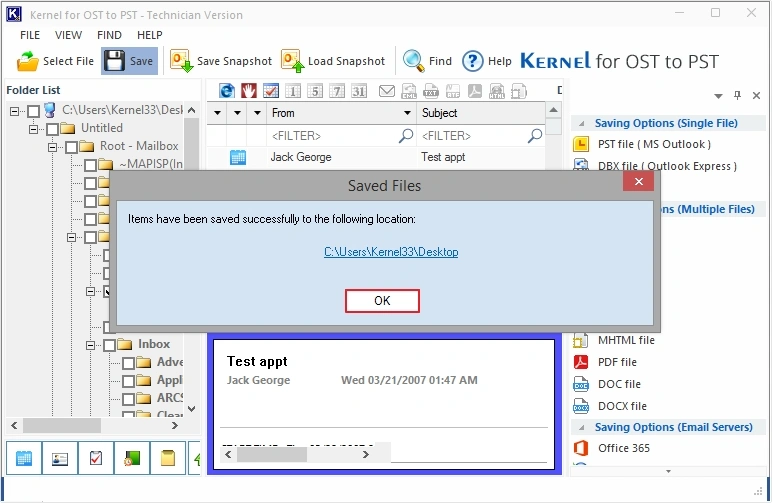Open the first column header dropdown arrow
Screen dimensions: 772x503
pyautogui.click(x=217, y=113)
